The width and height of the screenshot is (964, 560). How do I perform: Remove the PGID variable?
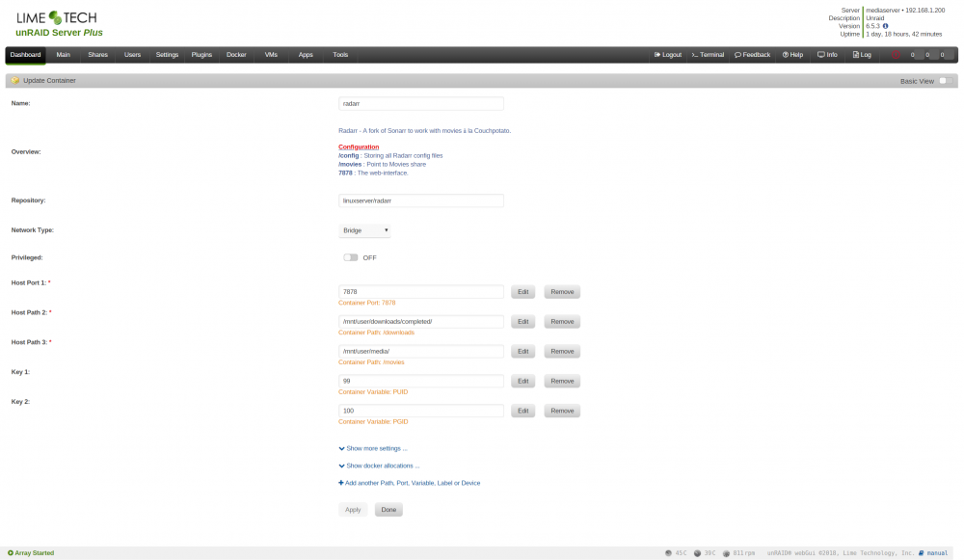coord(562,411)
